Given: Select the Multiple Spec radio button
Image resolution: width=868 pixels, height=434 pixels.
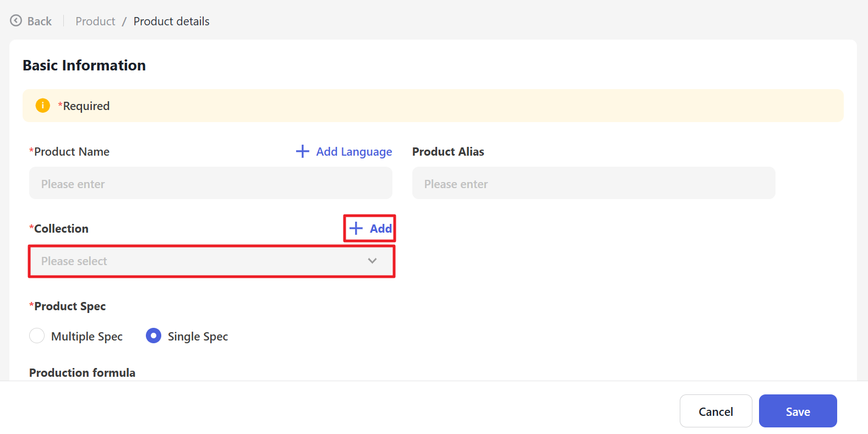Looking at the screenshot, I should [x=37, y=336].
